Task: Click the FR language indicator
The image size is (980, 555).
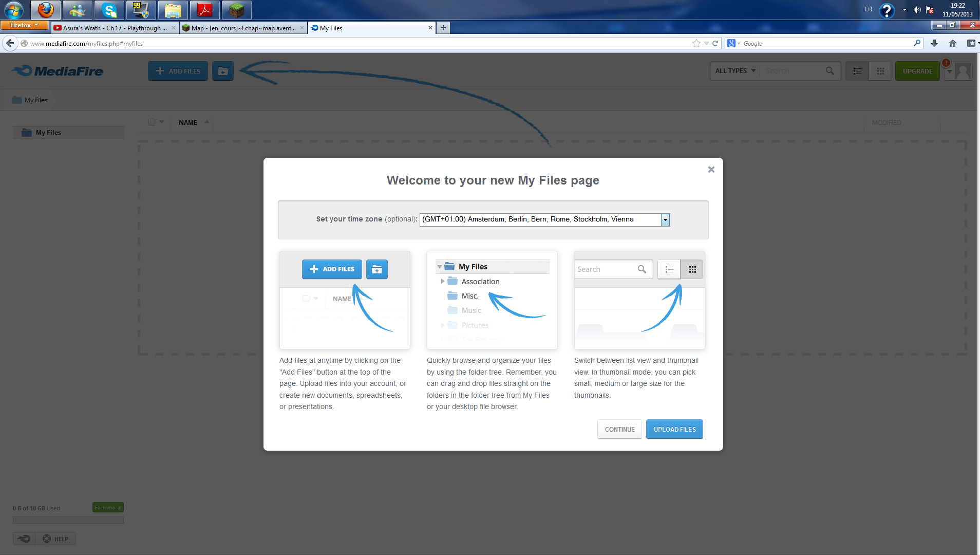Action: 869,9
